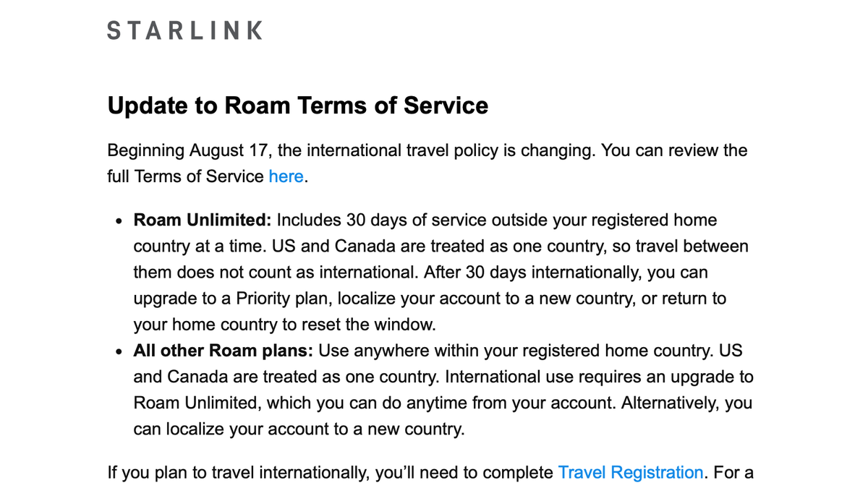Screen dimensions: 868x488
Task: Click the line 'can localize your account to a new country.'
Action: point(299,429)
